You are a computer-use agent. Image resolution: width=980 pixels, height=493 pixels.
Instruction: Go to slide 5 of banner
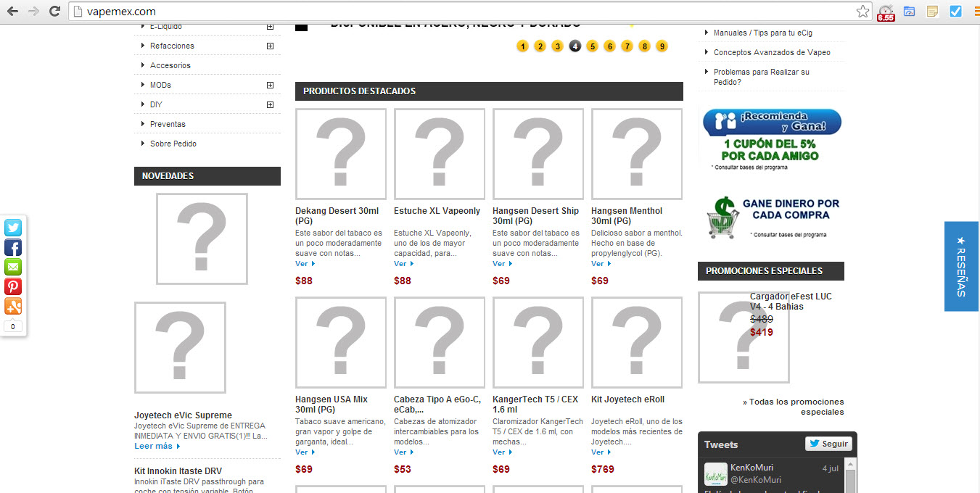(x=592, y=46)
